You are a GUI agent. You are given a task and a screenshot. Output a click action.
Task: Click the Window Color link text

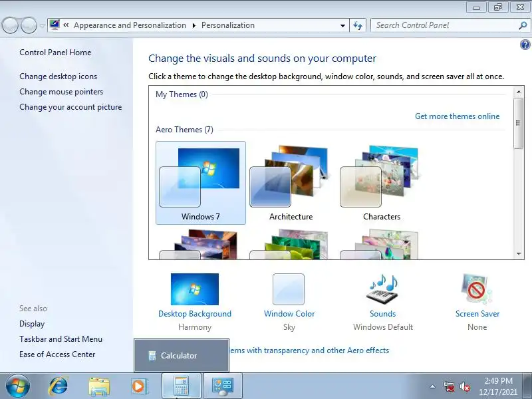pyautogui.click(x=289, y=314)
